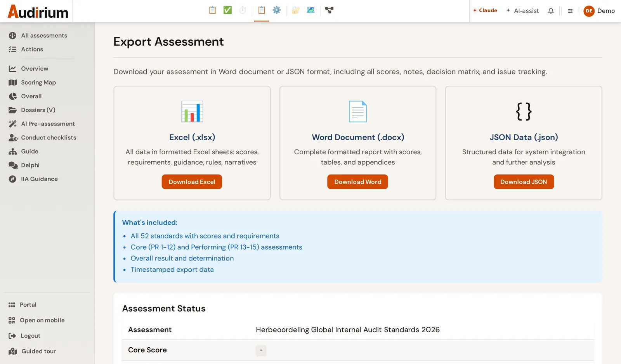The width and height of the screenshot is (621, 364).
Task: Click the padlock with key toolbar icon
Action: point(296,10)
